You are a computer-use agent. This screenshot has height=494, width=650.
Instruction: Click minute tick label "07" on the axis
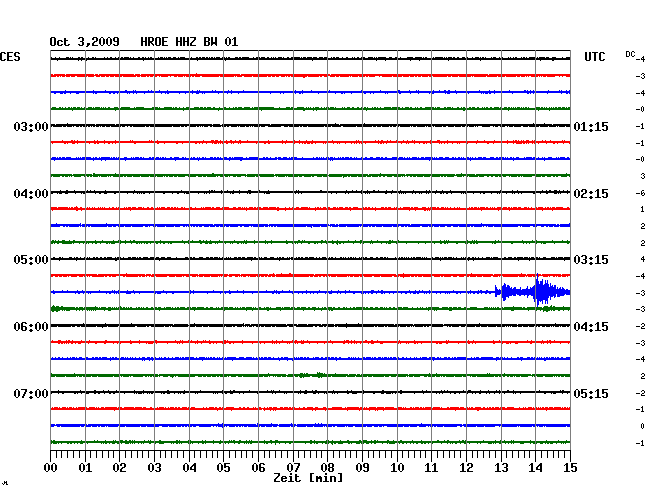pyautogui.click(x=293, y=467)
